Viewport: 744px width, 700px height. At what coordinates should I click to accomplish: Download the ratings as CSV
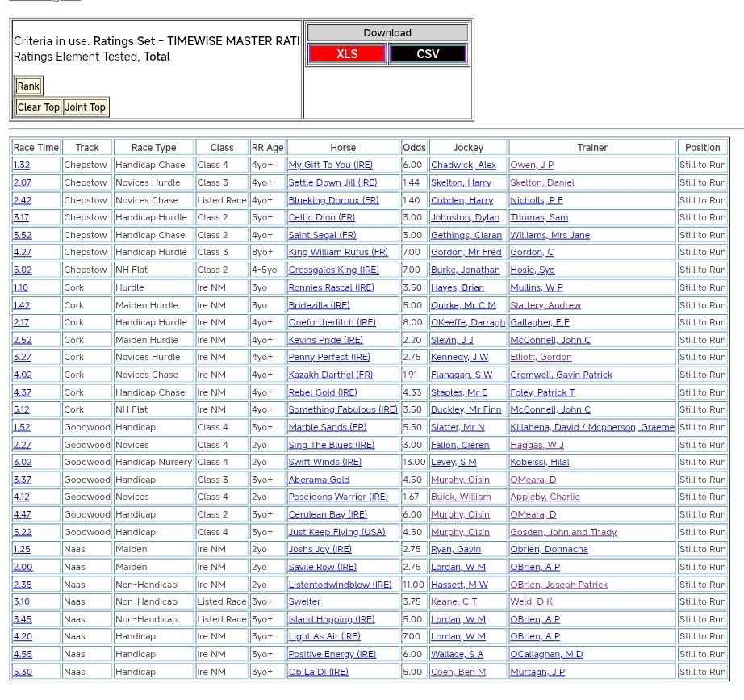(x=428, y=54)
